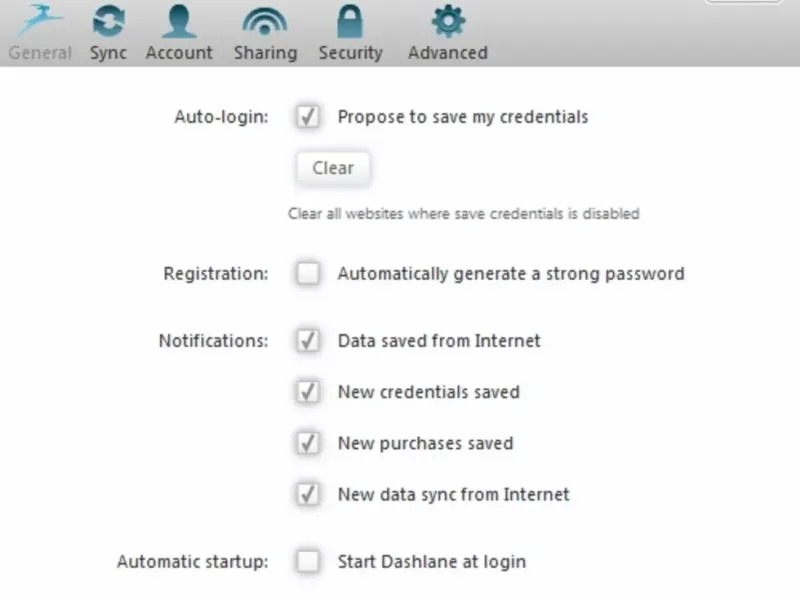Disable Data saved from Internet notification

tap(308, 341)
